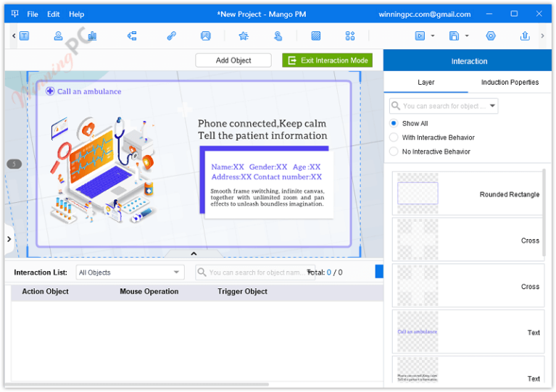The width and height of the screenshot is (556, 392).
Task: Select the Text tool icon in toolbar
Action: click(x=25, y=36)
